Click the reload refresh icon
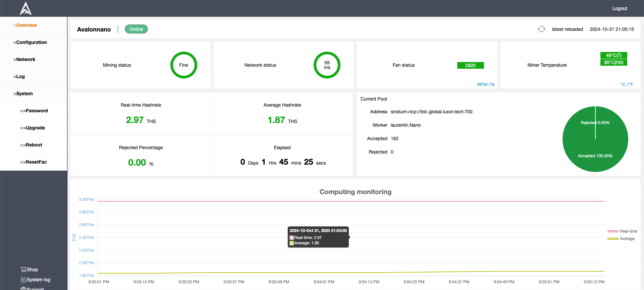The height and width of the screenshot is (290, 644). 541,29
